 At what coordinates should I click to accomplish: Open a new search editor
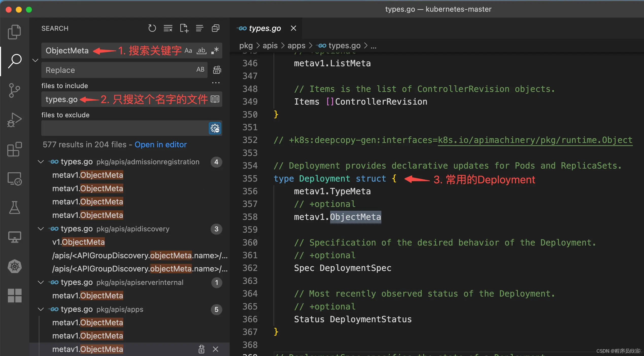point(184,28)
